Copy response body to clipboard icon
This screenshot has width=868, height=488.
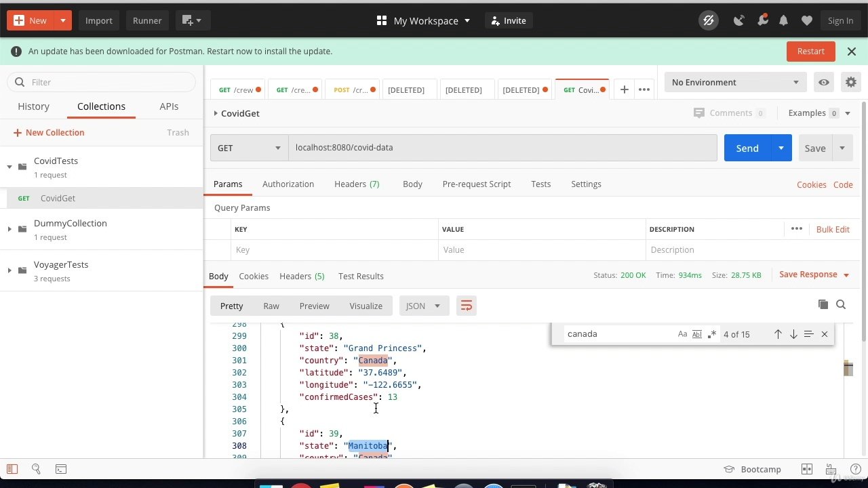click(823, 304)
